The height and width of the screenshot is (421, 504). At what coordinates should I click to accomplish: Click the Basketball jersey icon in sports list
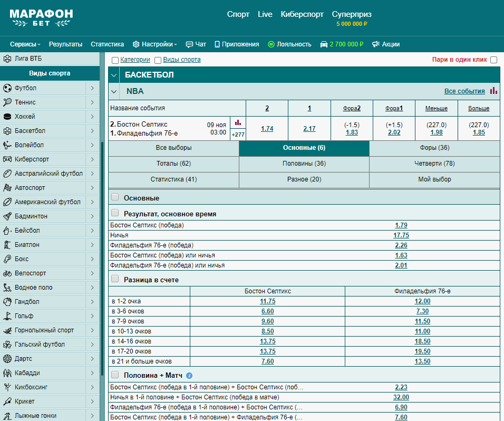coord(7,131)
